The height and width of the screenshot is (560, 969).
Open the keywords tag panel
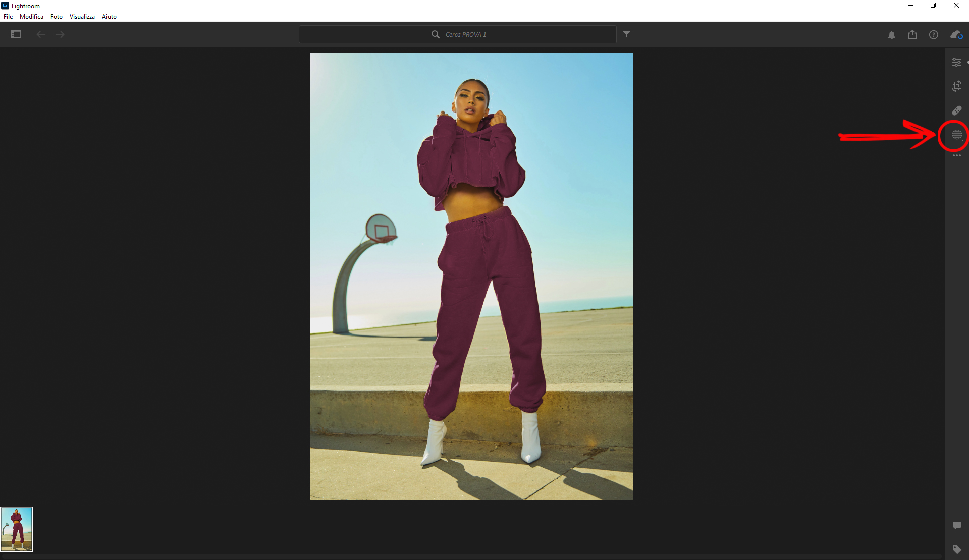tap(956, 549)
